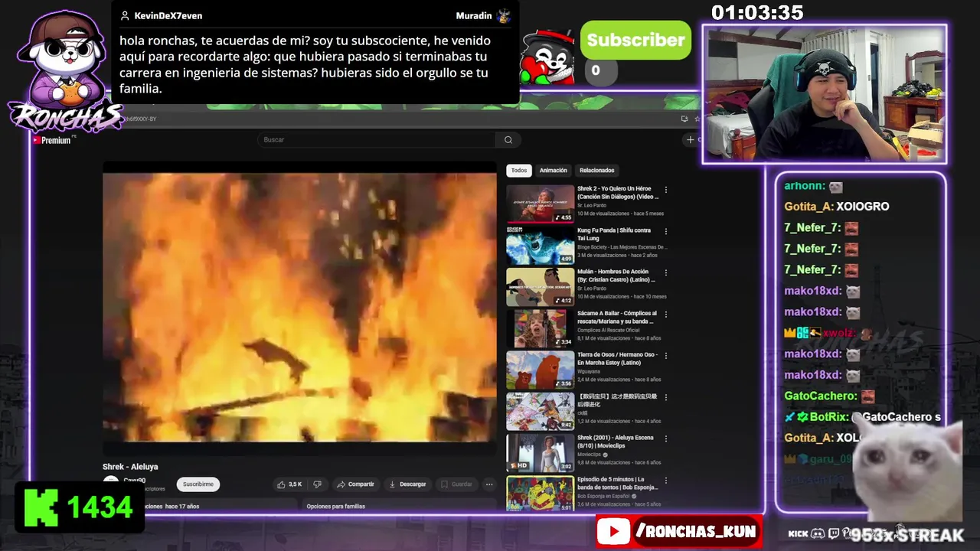Click chat username arhonn
The width and height of the screenshot is (980, 551).
804,186
